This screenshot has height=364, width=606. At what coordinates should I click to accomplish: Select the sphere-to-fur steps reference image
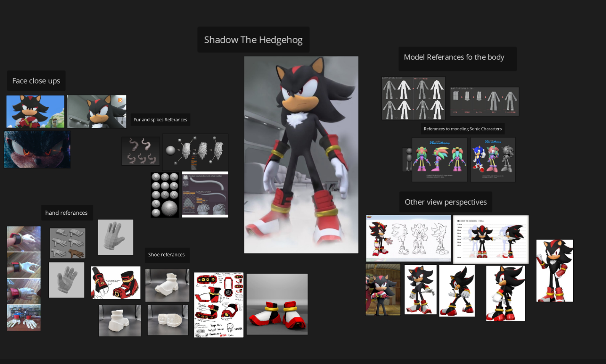pyautogui.click(x=195, y=152)
